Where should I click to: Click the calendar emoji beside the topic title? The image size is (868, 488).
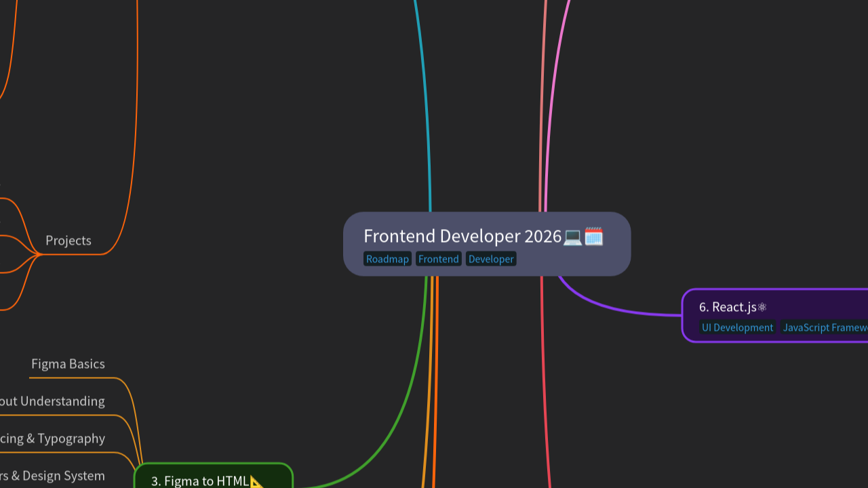click(x=594, y=236)
